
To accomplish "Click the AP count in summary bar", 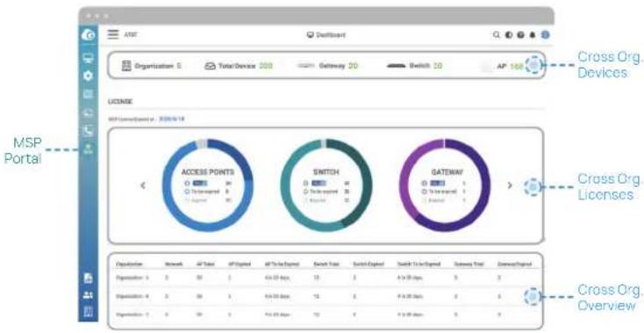I will pyautogui.click(x=516, y=66).
